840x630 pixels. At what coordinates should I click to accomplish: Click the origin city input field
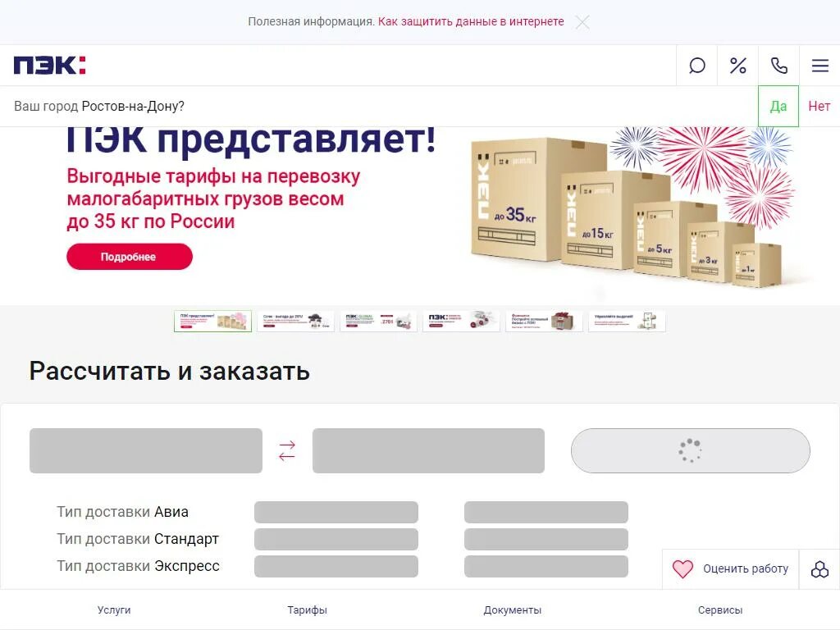(146, 450)
